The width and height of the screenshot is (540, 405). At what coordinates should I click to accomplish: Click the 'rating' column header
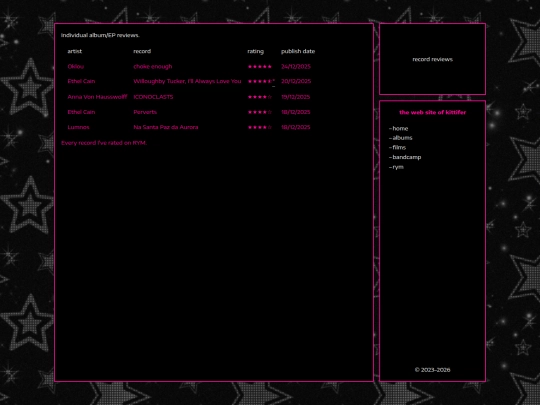(256, 51)
